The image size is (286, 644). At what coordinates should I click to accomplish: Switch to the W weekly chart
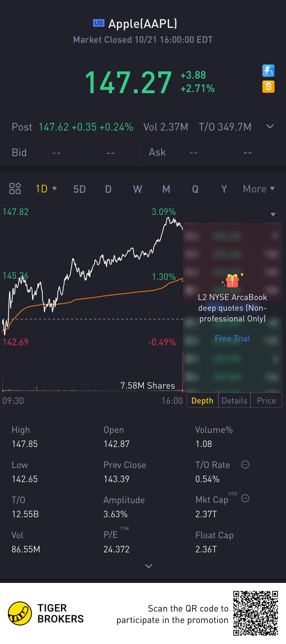(x=137, y=189)
